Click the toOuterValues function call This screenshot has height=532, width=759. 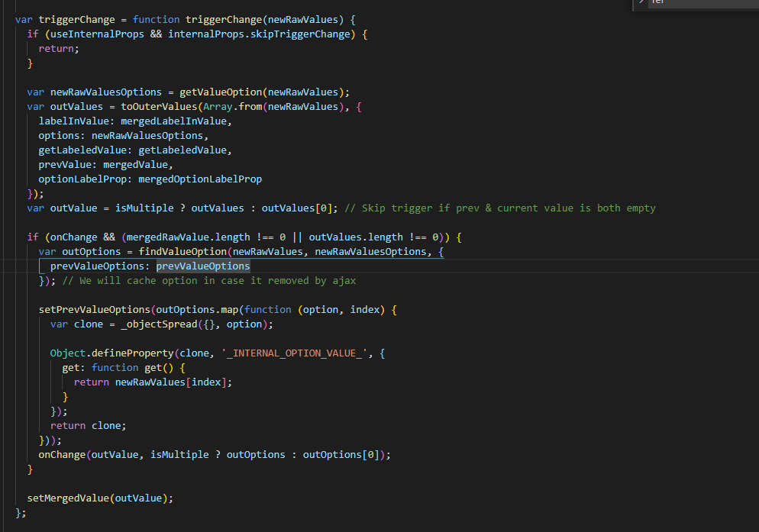pos(160,107)
